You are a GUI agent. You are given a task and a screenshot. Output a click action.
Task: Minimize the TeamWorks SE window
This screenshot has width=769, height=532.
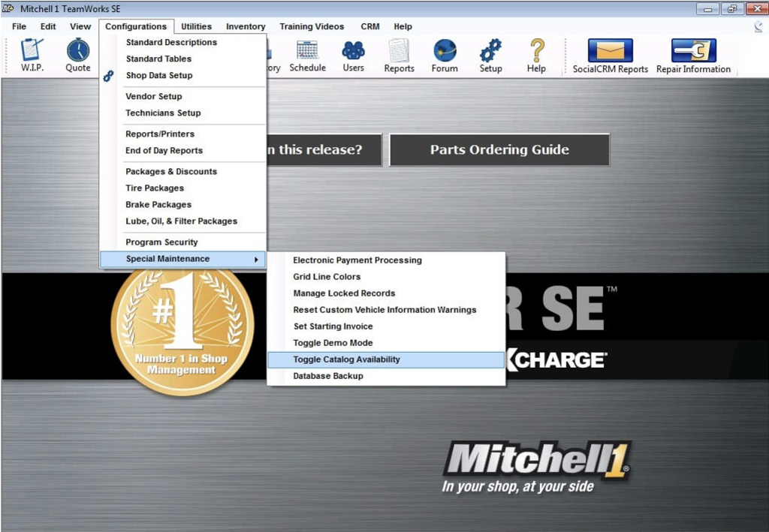tap(707, 9)
